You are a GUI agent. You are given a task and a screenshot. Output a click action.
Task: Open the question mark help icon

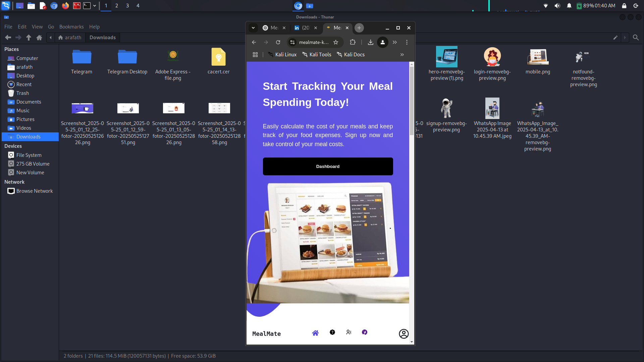click(332, 332)
